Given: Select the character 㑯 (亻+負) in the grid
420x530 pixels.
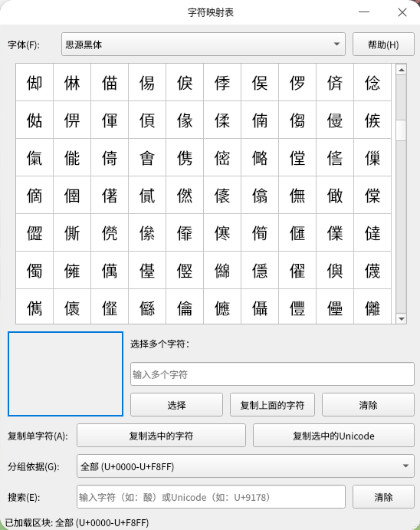Looking at the screenshot, I should (x=147, y=120).
